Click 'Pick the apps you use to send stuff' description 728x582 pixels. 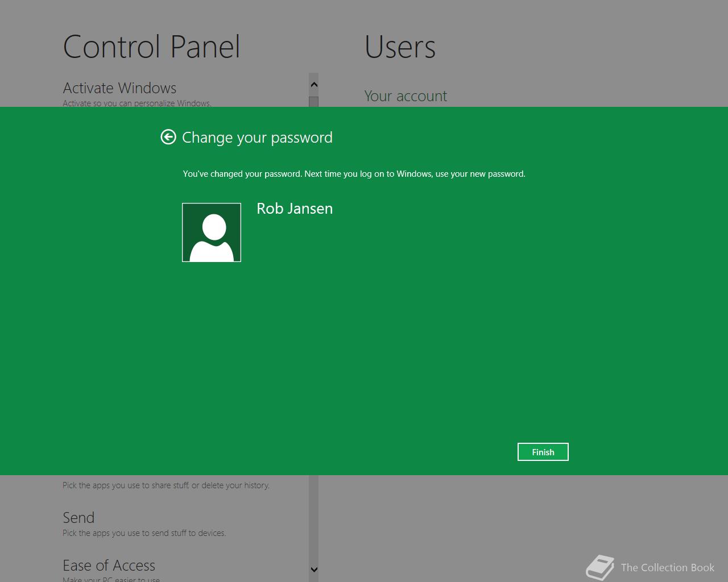(x=144, y=533)
